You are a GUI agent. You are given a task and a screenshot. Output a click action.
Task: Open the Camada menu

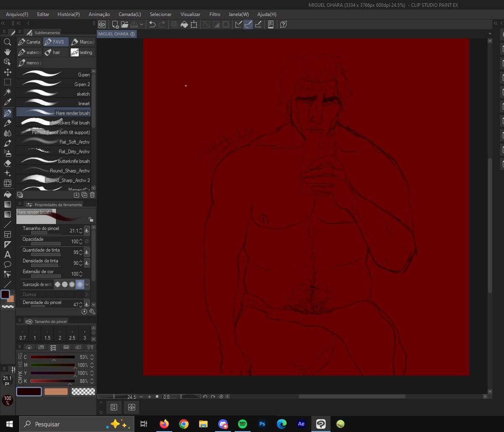coord(130,14)
